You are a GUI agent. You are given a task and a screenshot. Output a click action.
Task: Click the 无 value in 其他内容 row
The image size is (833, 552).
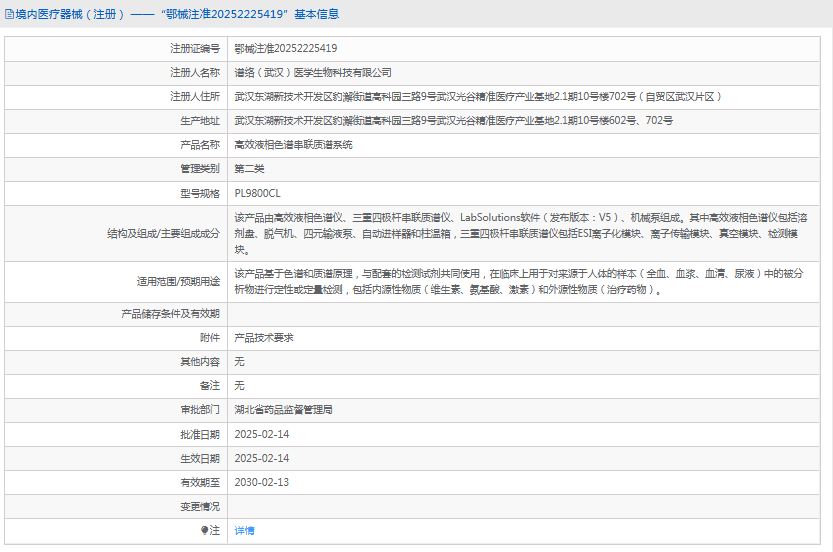[239, 362]
